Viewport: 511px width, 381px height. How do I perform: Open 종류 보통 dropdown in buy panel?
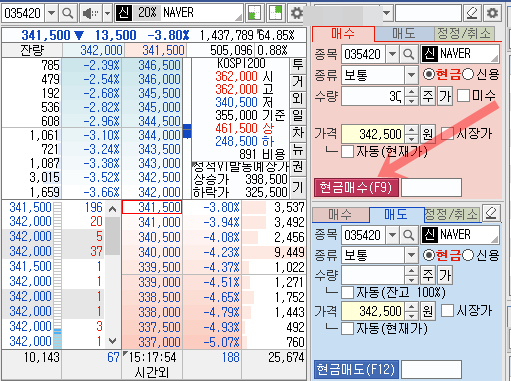pyautogui.click(x=411, y=75)
